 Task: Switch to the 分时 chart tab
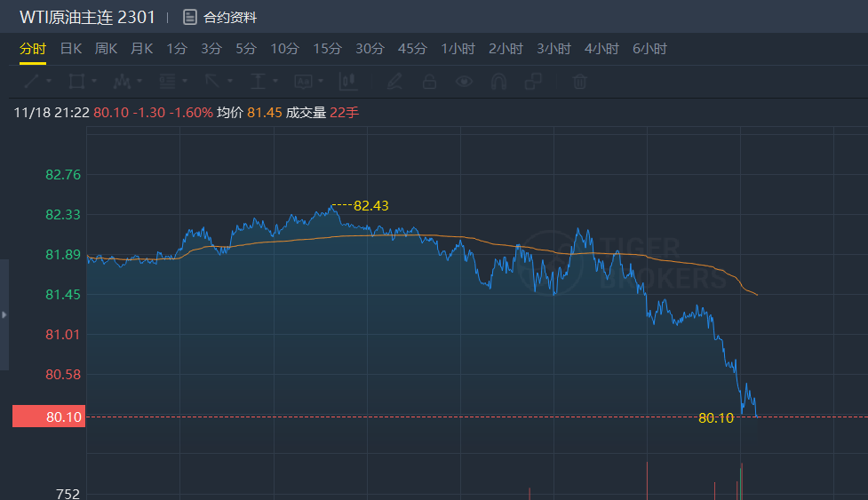33,49
